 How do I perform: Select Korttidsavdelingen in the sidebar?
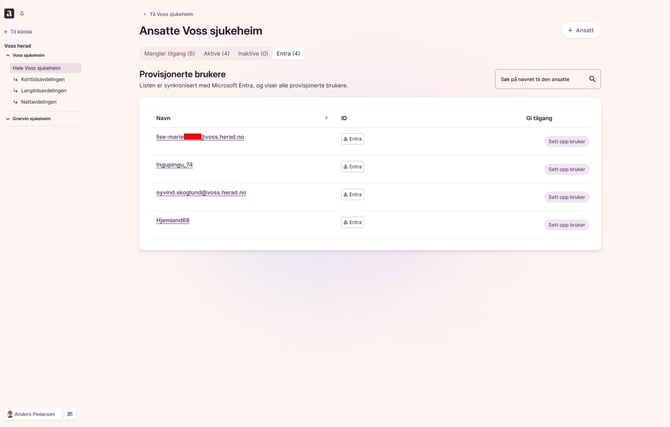(x=43, y=79)
